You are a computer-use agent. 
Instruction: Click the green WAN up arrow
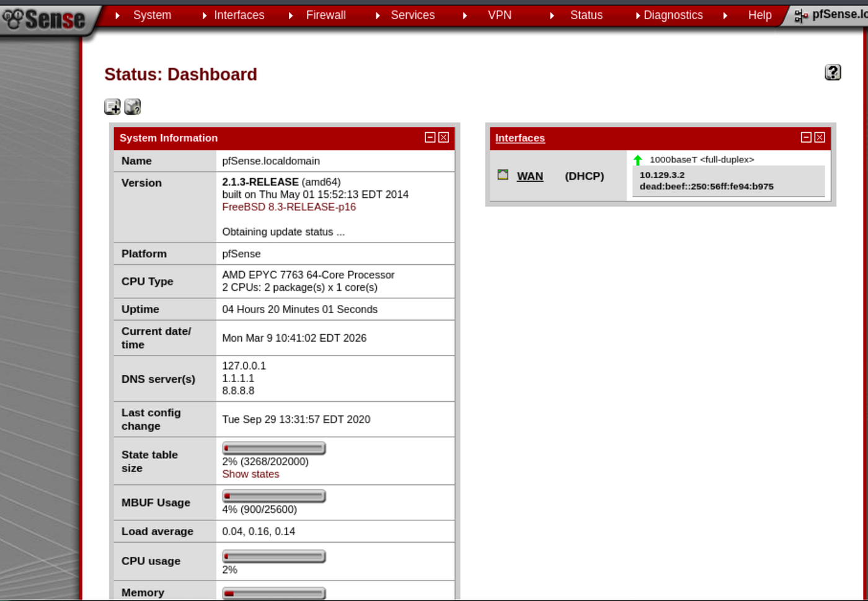click(638, 160)
